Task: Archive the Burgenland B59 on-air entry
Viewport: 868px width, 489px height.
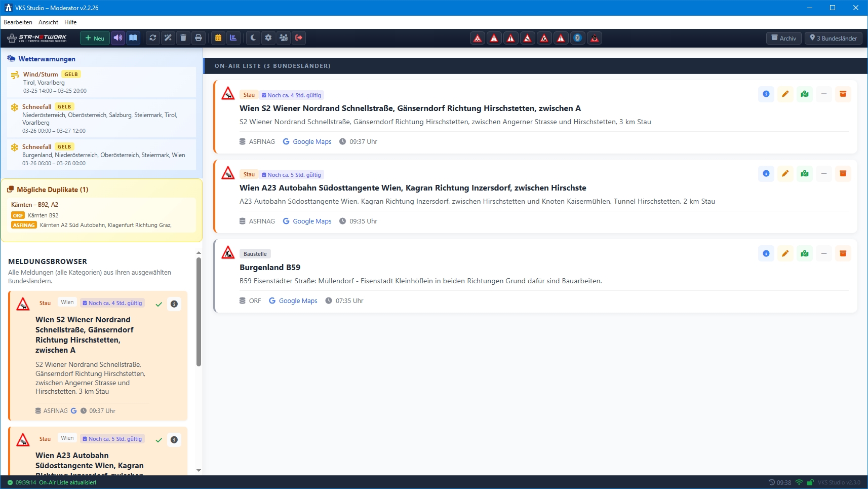Action: [843, 253]
